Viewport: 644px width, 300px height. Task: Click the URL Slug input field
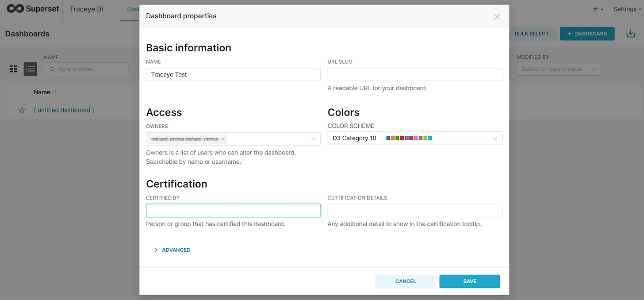pyautogui.click(x=414, y=74)
